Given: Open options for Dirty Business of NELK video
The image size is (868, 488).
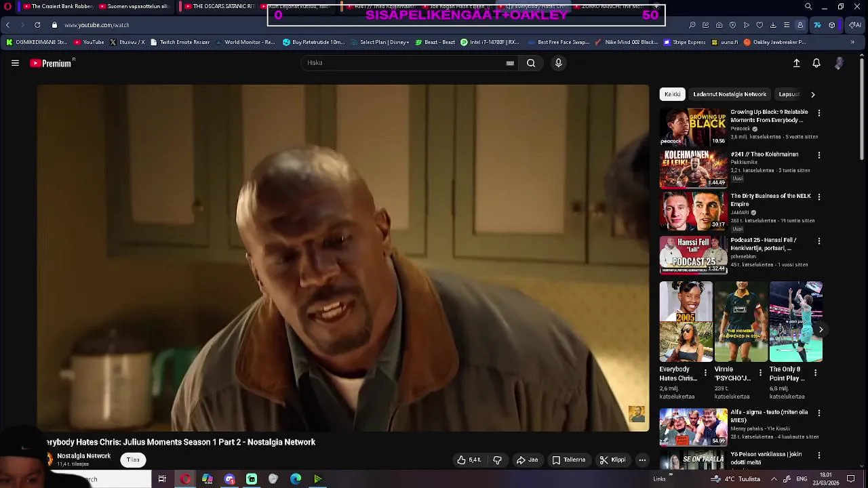Looking at the screenshot, I should [x=818, y=197].
